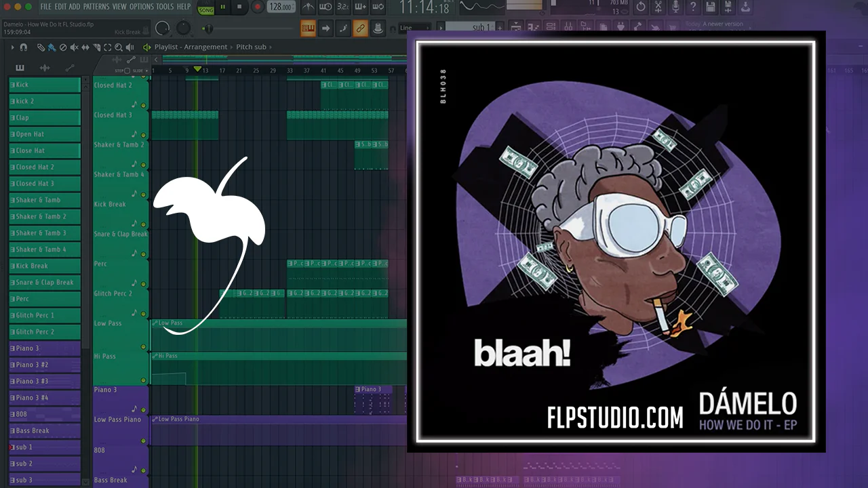
Task: Select the Mute tool in playlist toolbar
Action: (74, 47)
